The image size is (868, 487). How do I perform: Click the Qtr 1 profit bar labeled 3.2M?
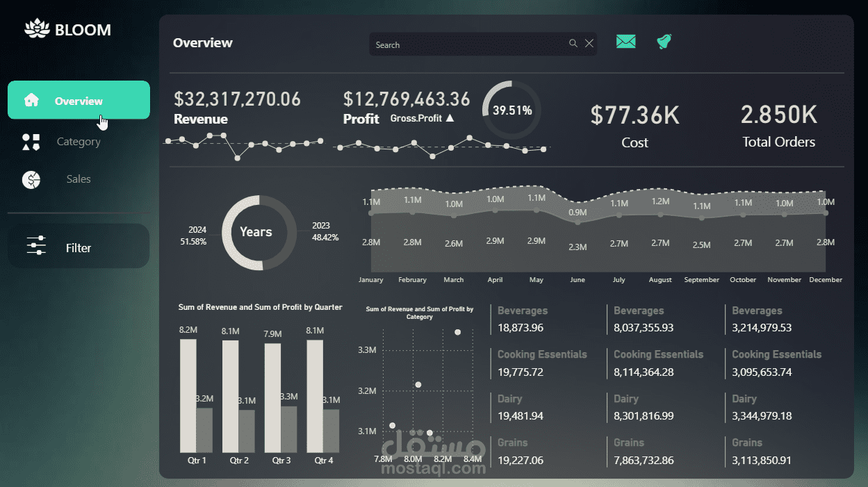204,430
